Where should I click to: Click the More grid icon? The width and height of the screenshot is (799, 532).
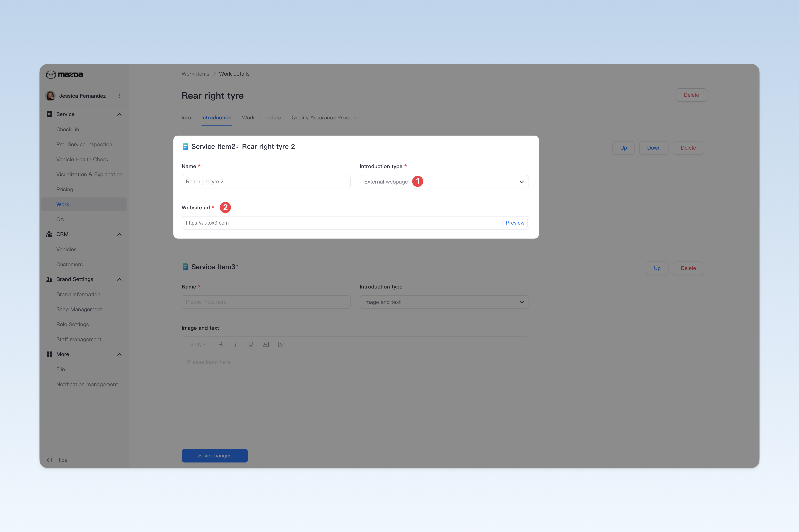pyautogui.click(x=49, y=354)
